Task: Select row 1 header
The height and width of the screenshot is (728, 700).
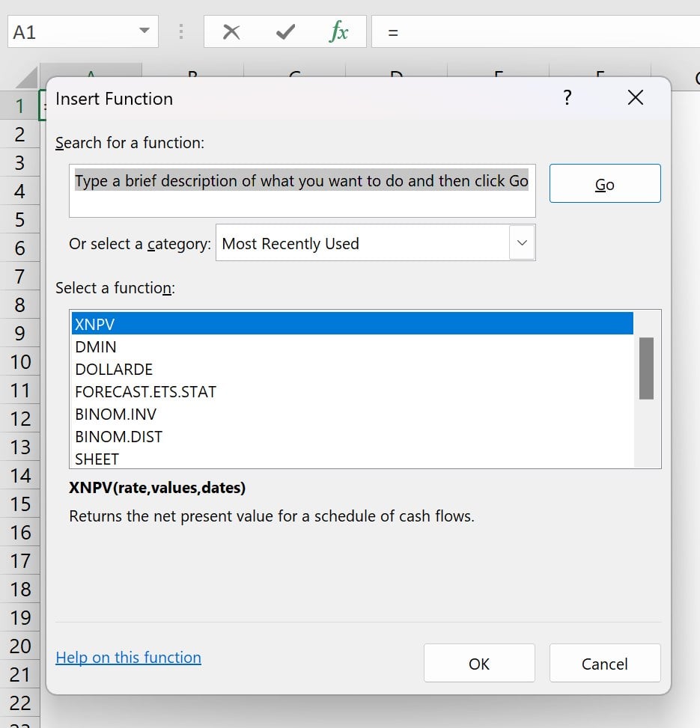Action: point(19,105)
